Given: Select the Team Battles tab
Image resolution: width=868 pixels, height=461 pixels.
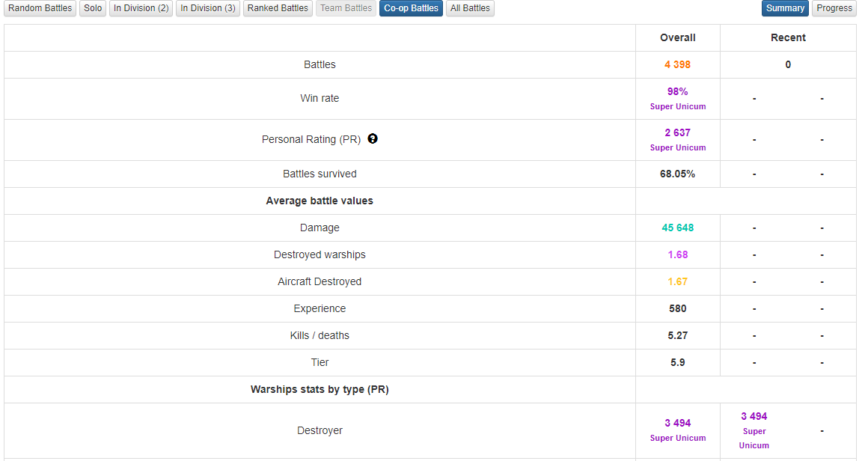Looking at the screenshot, I should coord(346,8).
